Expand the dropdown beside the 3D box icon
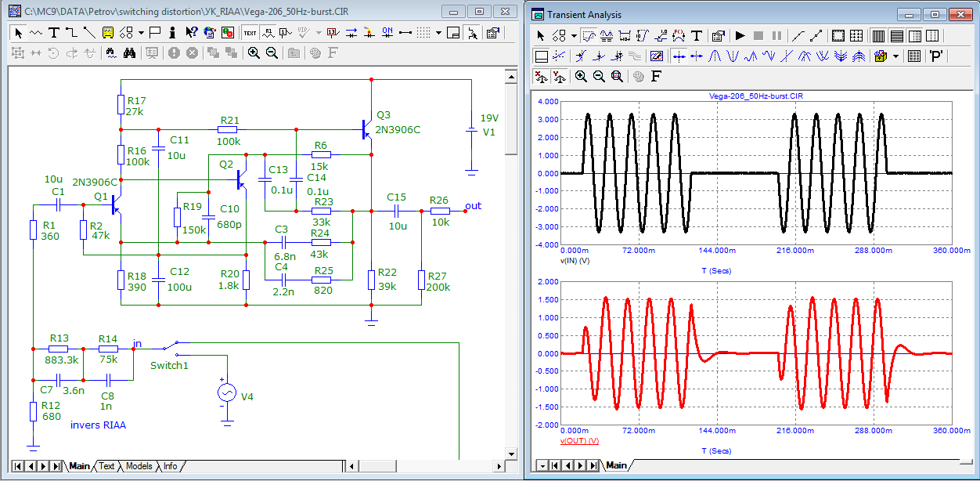This screenshot has width=980, height=481. pos(896,56)
